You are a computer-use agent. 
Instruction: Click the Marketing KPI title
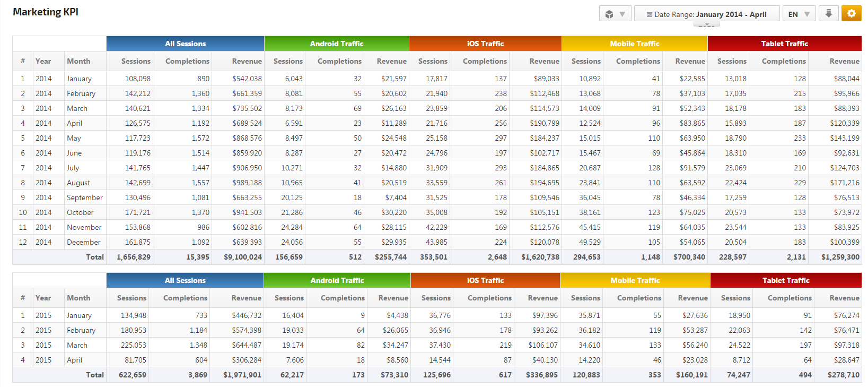(46, 12)
